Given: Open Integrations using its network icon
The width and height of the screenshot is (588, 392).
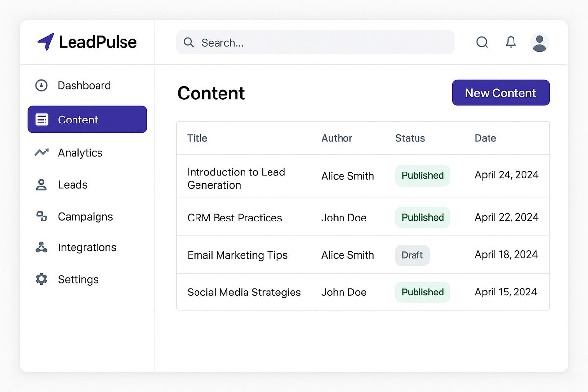Looking at the screenshot, I should [42, 247].
